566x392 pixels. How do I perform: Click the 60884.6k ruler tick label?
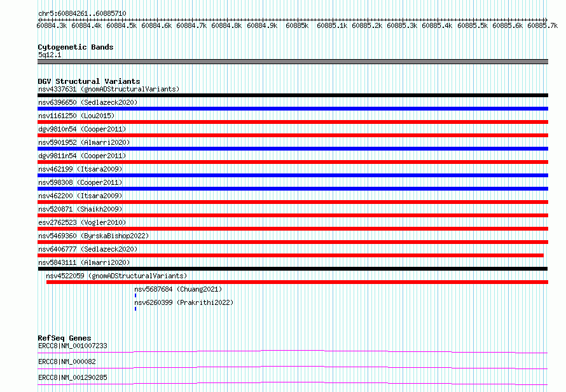pos(156,25)
